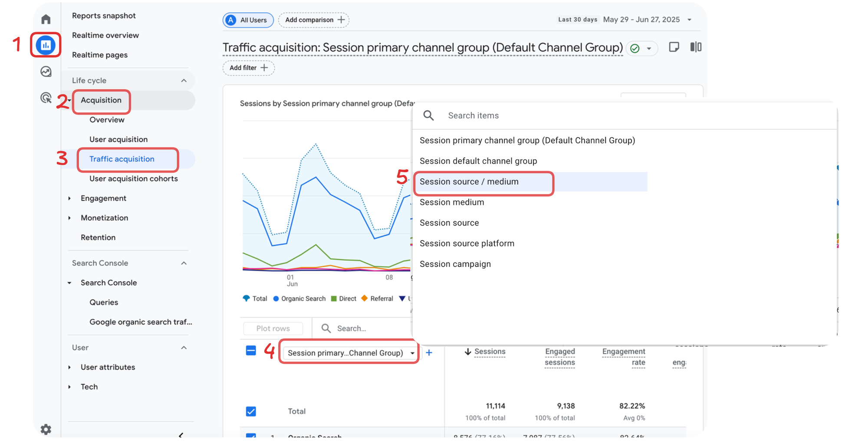This screenshot has height=446, width=868.
Task: Click the Direct legend green swatch
Action: pos(334,298)
